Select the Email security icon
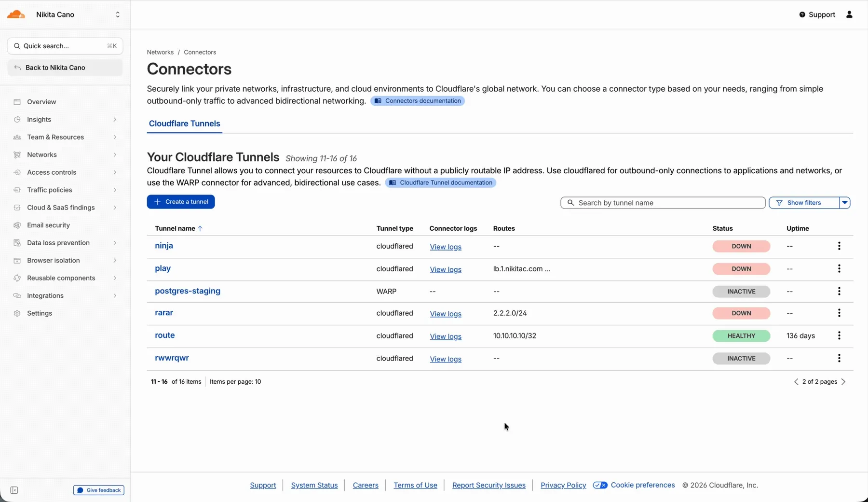Image resolution: width=868 pixels, height=502 pixels. [x=17, y=225]
